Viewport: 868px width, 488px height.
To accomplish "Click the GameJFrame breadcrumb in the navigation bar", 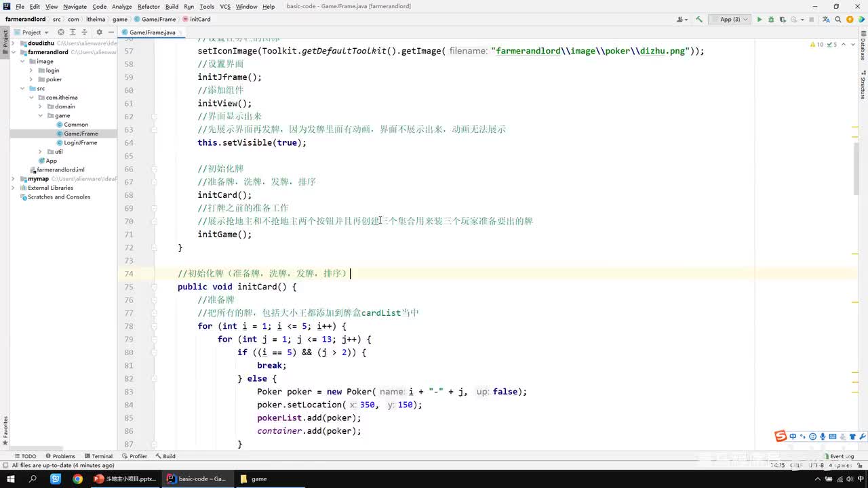I will tap(155, 20).
